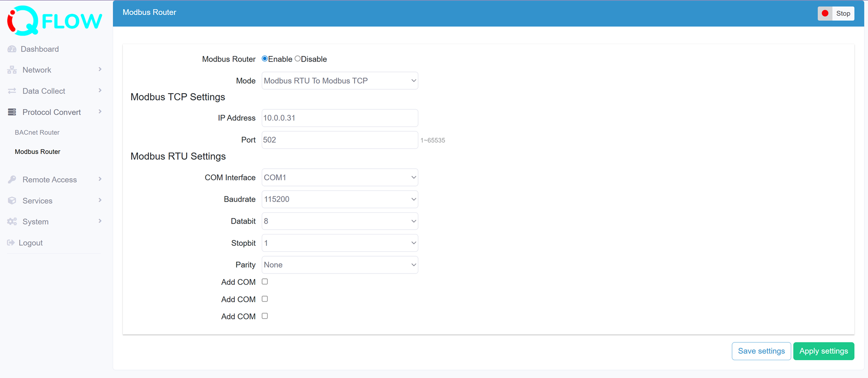Click the Network topology icon
868x378 pixels.
click(12, 70)
